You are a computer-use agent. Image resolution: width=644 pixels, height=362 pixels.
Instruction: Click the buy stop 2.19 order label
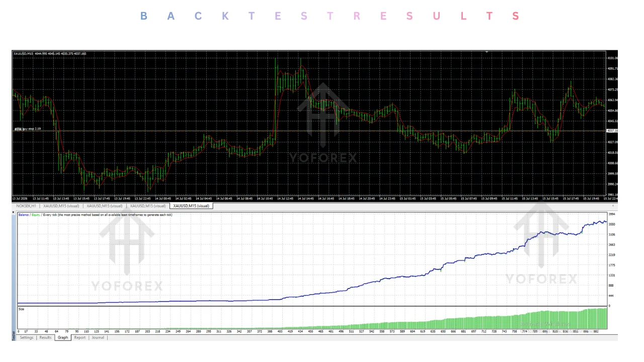(28, 129)
